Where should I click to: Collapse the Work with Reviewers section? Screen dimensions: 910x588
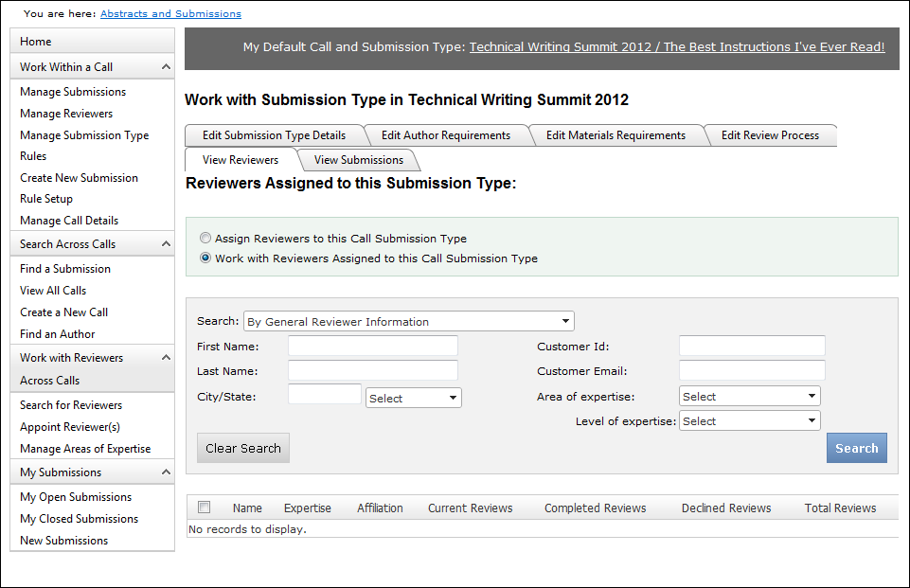(x=167, y=358)
